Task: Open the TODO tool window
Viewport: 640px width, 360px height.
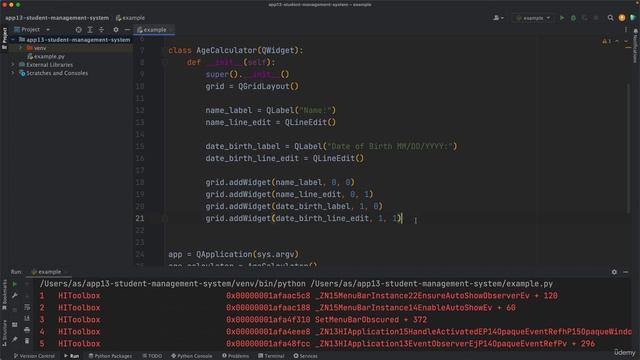Action: pyautogui.click(x=152, y=356)
